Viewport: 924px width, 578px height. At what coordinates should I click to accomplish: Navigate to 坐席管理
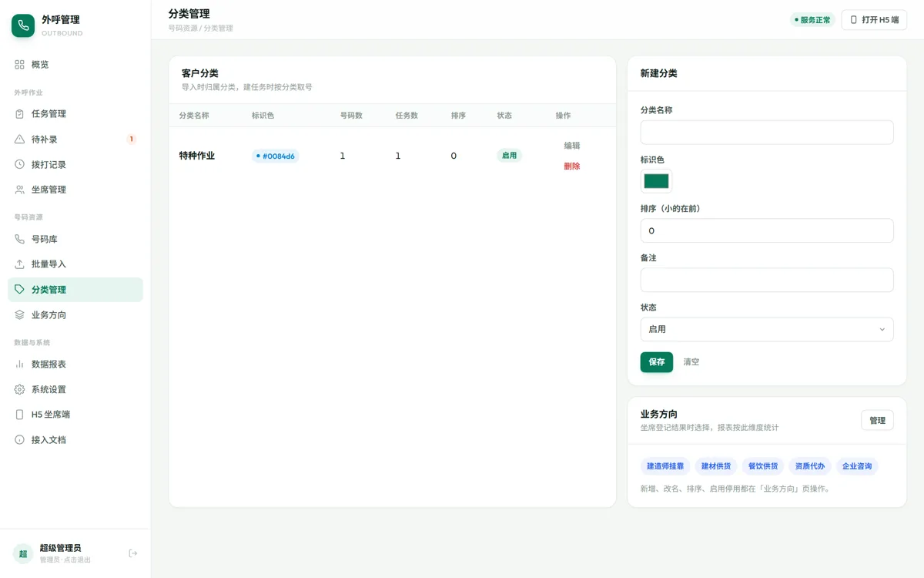click(x=75, y=190)
